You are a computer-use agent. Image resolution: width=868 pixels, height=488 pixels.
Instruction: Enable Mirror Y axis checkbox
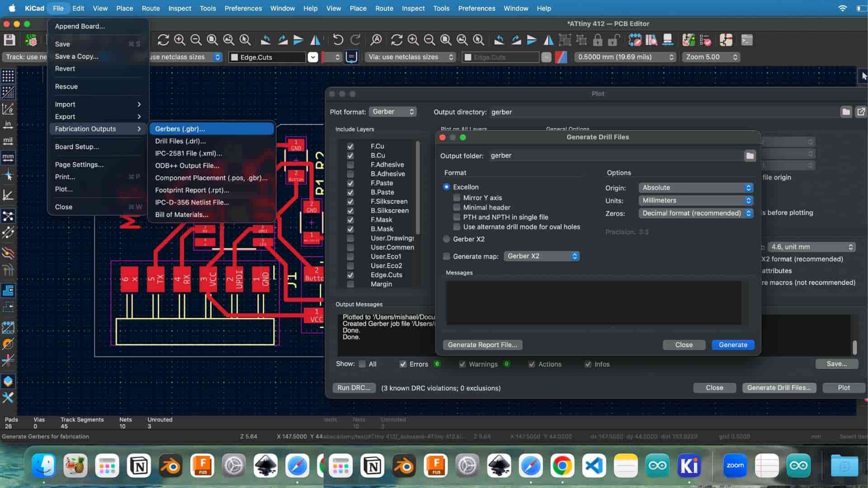[457, 197]
